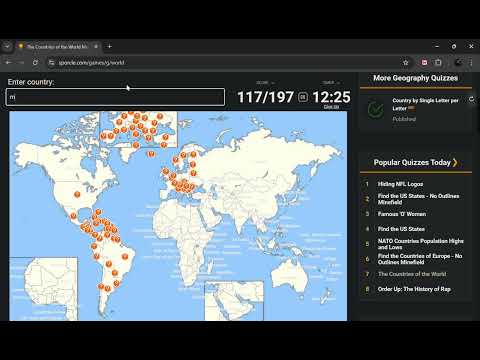Open the Extensions puzzle icon
The height and width of the screenshot is (360, 480).
[x=438, y=62]
